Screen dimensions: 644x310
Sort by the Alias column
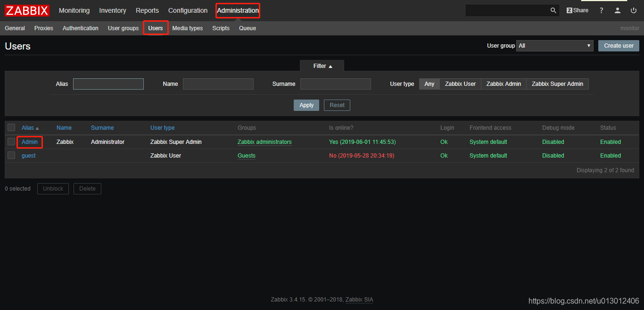pyautogui.click(x=30, y=128)
